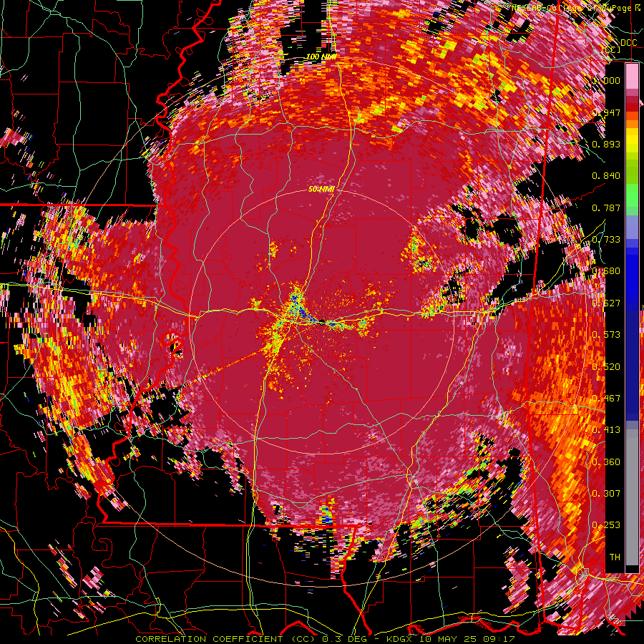Click the 0.467 color scale value
The image size is (644, 644).
606,399
